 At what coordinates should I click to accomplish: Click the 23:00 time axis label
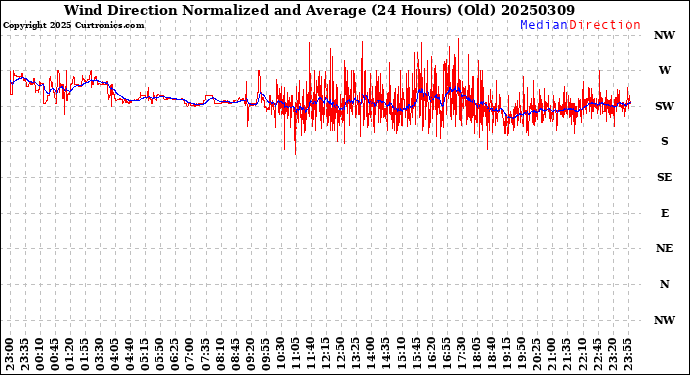tap(9, 355)
